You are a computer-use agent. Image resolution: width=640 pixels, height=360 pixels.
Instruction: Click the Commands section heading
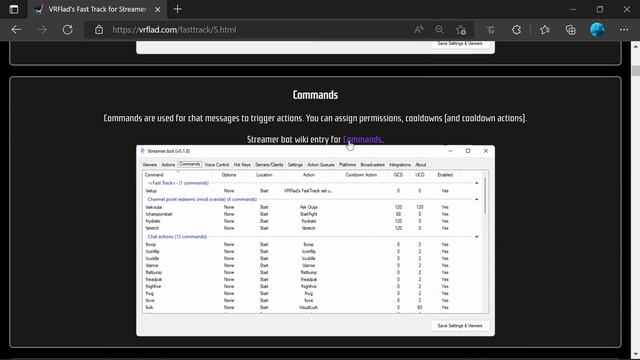click(315, 95)
